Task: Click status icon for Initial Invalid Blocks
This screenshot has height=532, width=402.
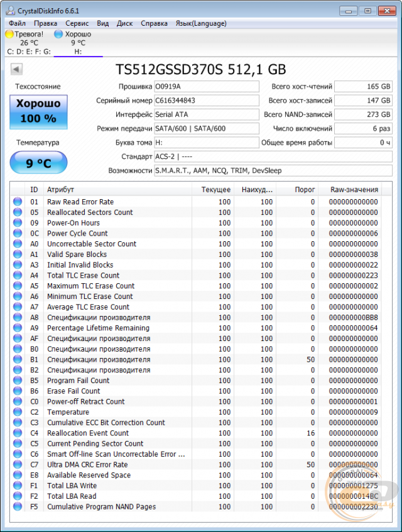Action: (18, 264)
